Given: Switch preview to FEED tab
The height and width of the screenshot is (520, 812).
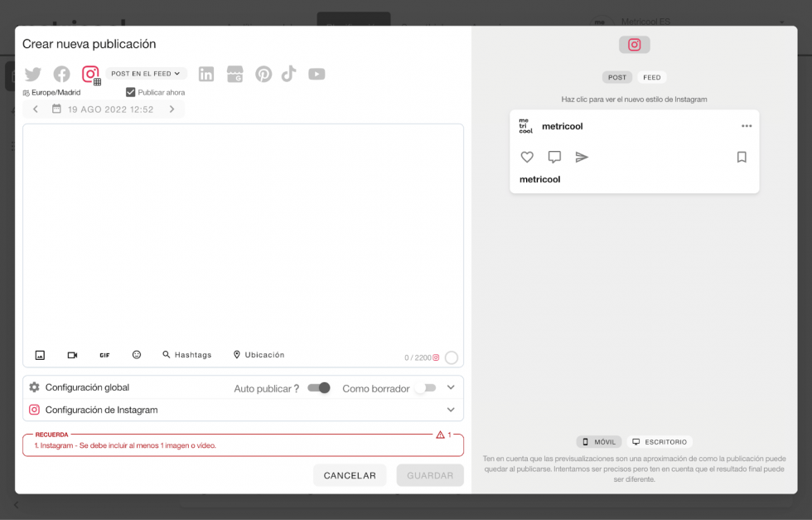Looking at the screenshot, I should (652, 76).
